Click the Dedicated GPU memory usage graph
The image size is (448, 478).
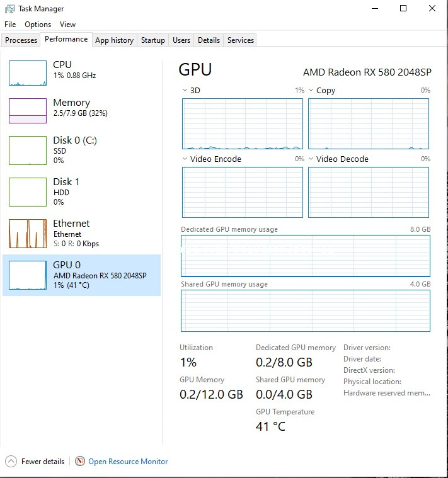click(x=306, y=256)
